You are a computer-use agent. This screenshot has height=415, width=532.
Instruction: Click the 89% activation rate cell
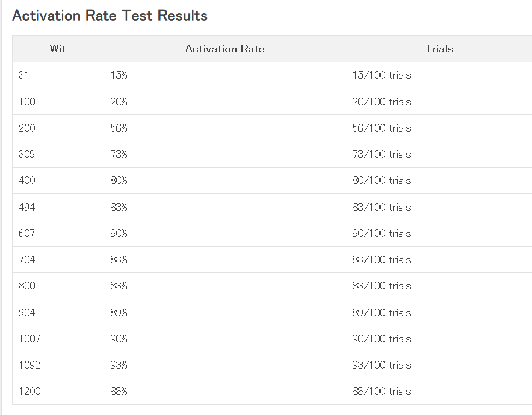pyautogui.click(x=225, y=312)
